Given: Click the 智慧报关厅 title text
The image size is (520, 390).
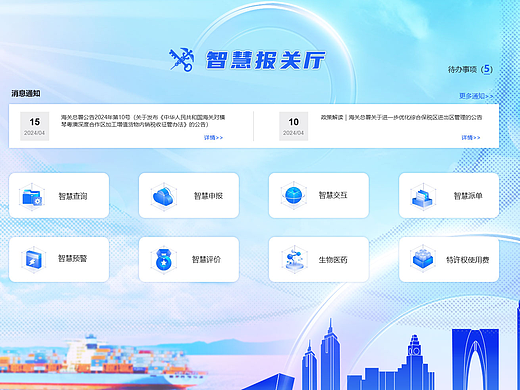Looking at the screenshot, I should click(x=265, y=60).
